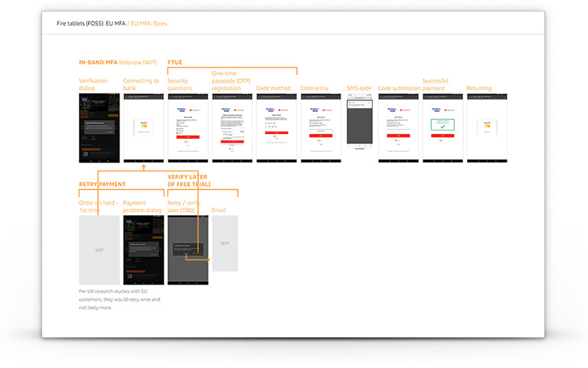
Task: Click the 'Security questions' label
Action: pyautogui.click(x=180, y=84)
